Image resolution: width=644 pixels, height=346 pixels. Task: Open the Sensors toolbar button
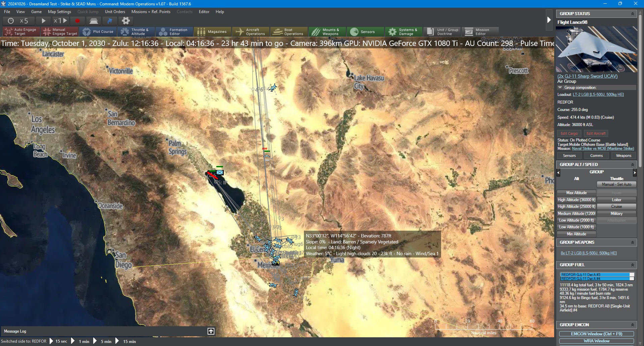coord(365,32)
